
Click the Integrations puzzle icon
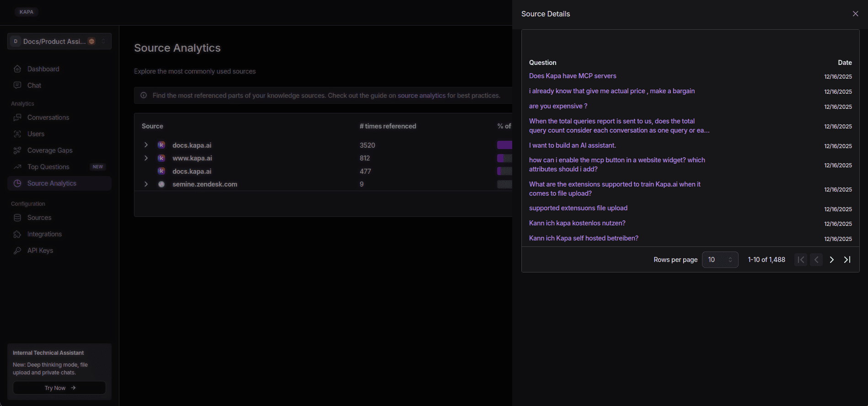[17, 234]
